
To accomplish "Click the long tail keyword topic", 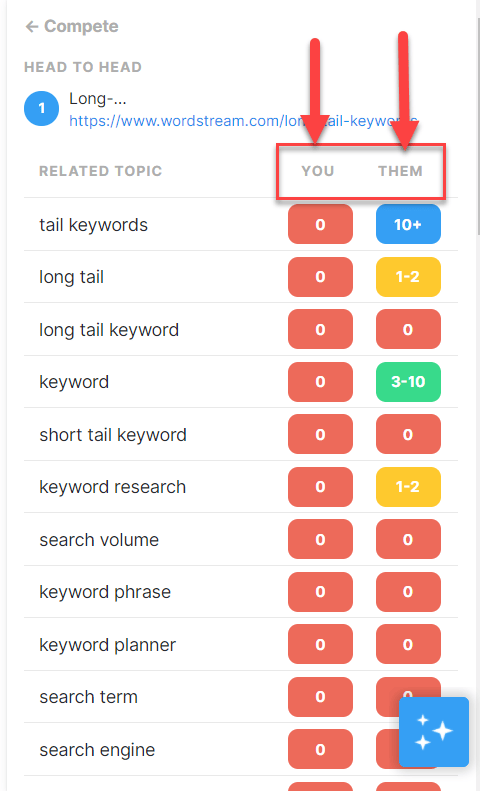I will click(x=109, y=330).
